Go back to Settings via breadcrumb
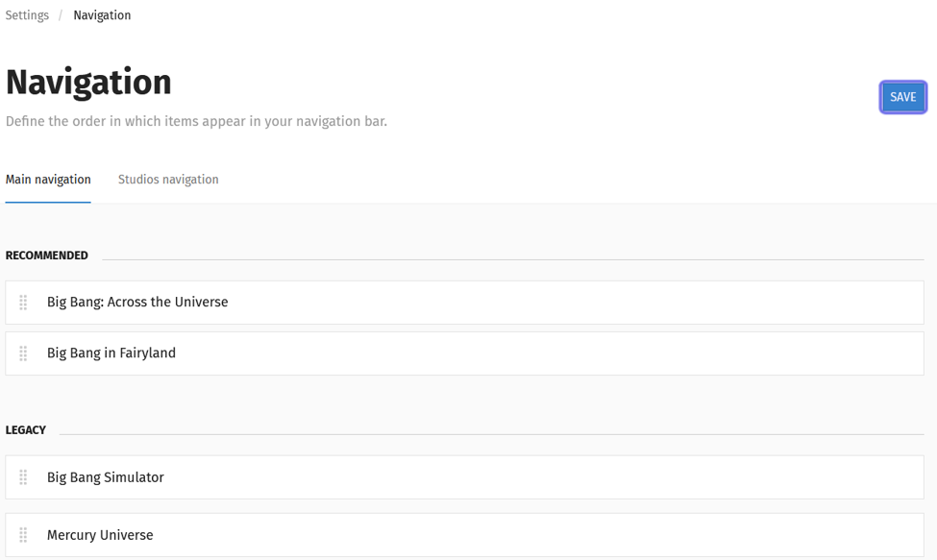This screenshot has height=560, width=937. (27, 15)
